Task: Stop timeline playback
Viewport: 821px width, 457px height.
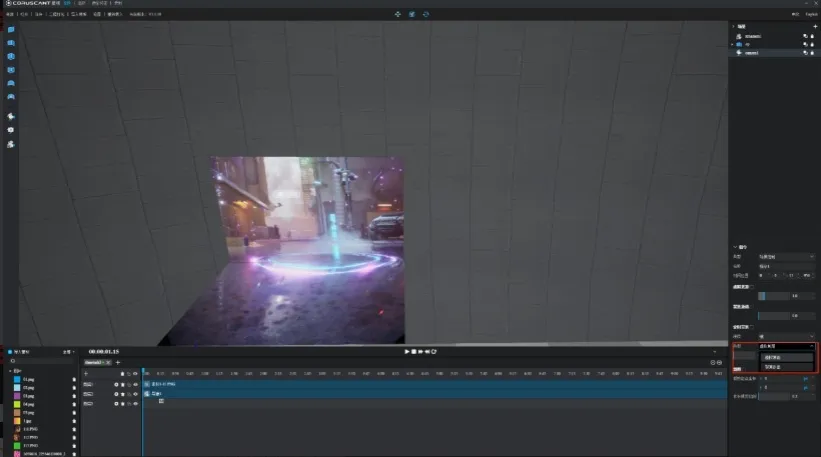Action: [414, 352]
